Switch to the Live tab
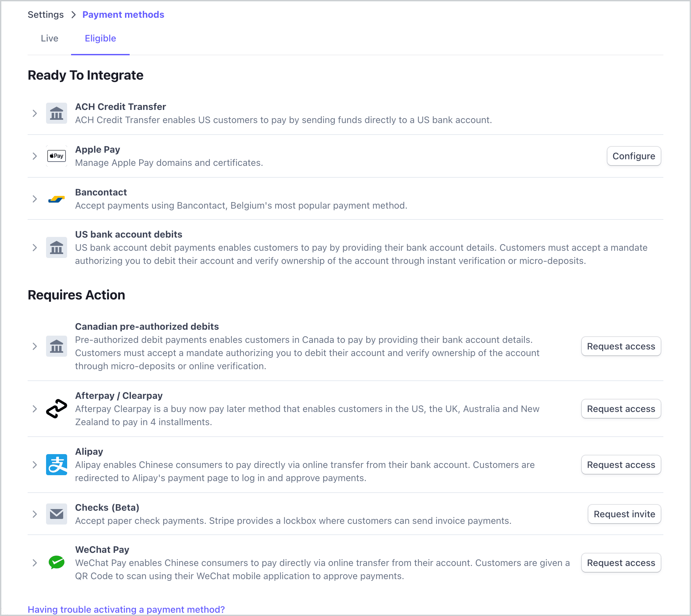Viewport: 691px width, 616px height. pos(50,38)
